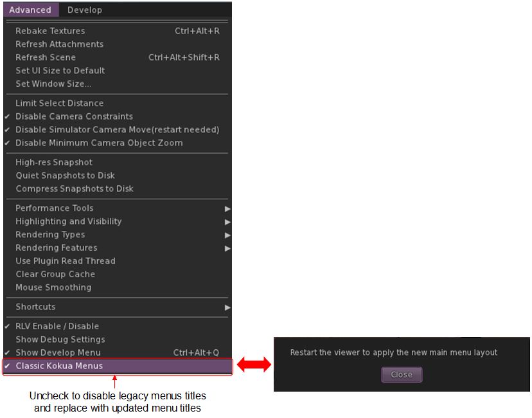
Task: Select High-res Snapshot option
Action: pos(54,163)
